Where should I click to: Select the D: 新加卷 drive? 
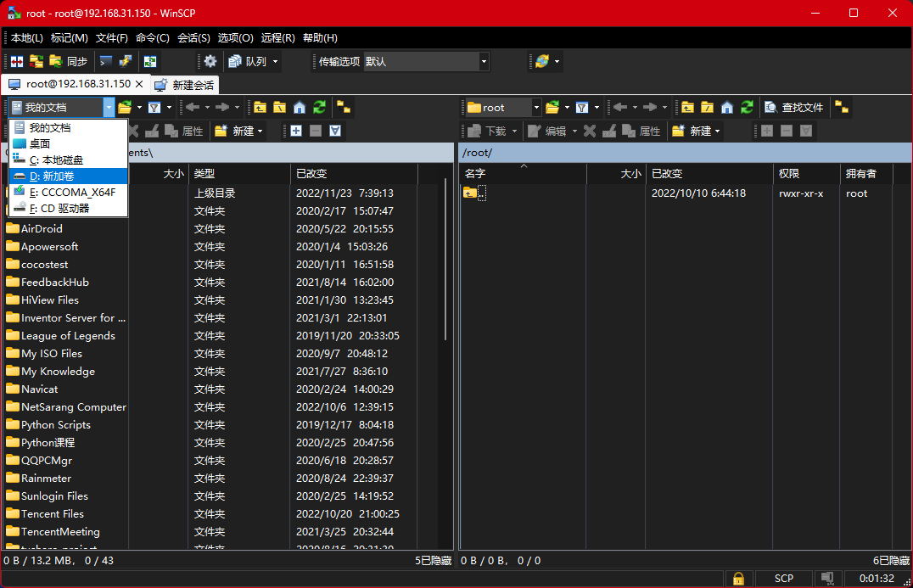[66, 177]
